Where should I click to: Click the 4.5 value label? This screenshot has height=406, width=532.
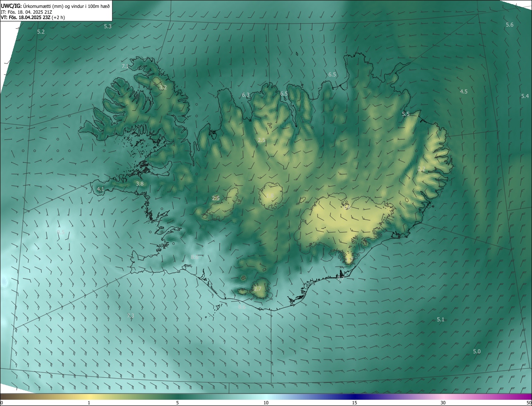coord(464,91)
